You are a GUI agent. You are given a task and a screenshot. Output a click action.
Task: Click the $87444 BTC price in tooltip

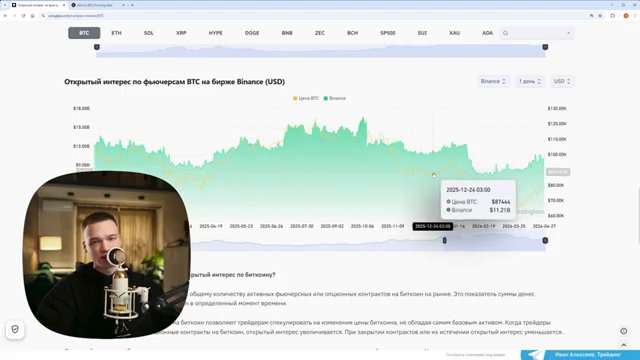point(501,202)
